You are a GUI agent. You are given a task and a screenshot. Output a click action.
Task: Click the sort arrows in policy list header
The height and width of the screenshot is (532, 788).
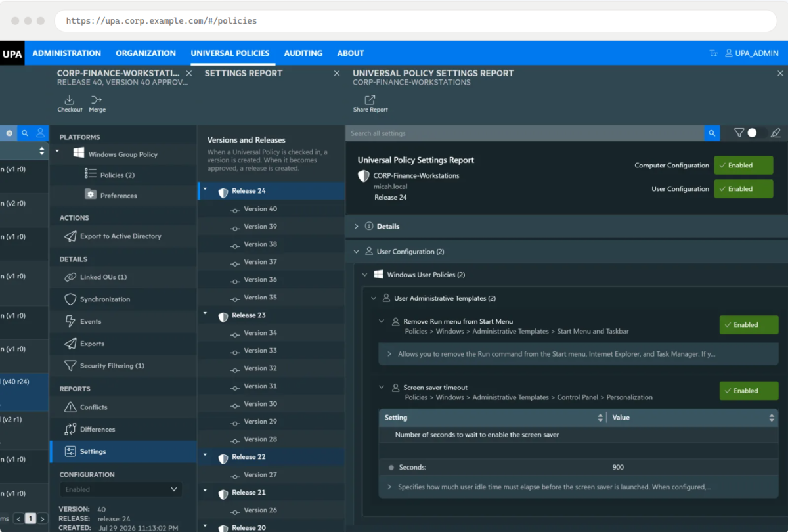[42, 151]
